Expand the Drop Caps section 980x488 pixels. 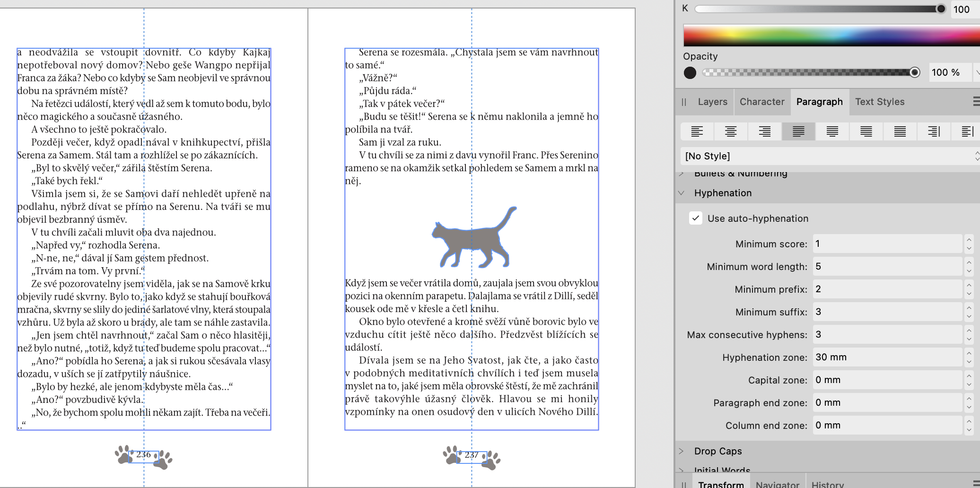click(x=682, y=451)
